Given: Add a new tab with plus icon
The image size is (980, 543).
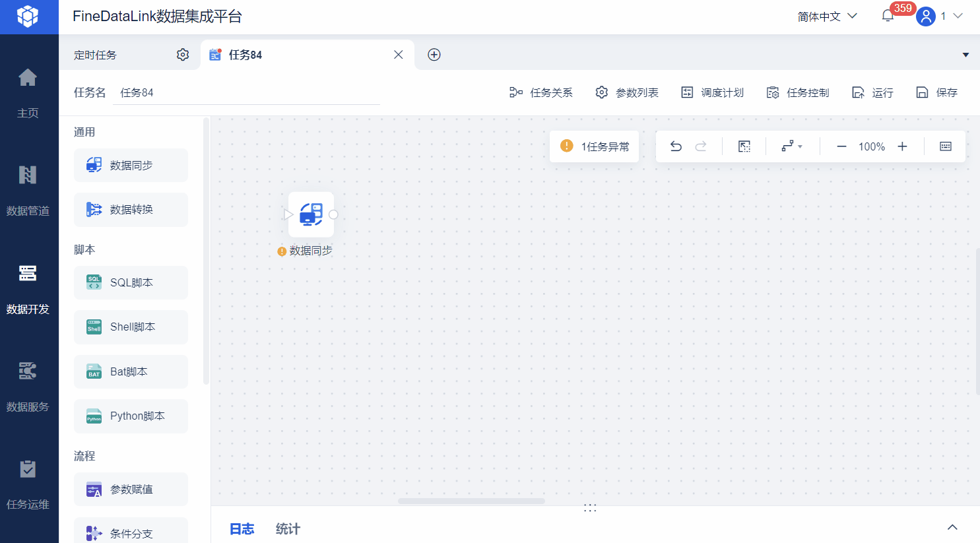Looking at the screenshot, I should (434, 55).
